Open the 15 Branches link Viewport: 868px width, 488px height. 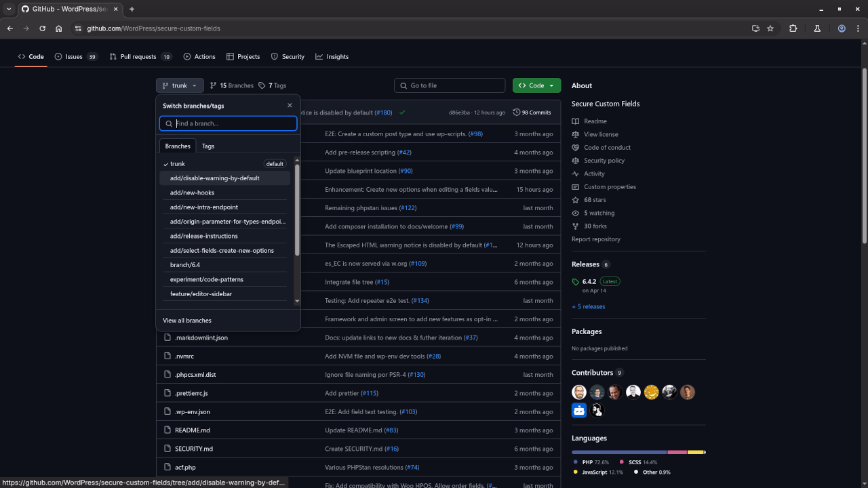pyautogui.click(x=231, y=85)
